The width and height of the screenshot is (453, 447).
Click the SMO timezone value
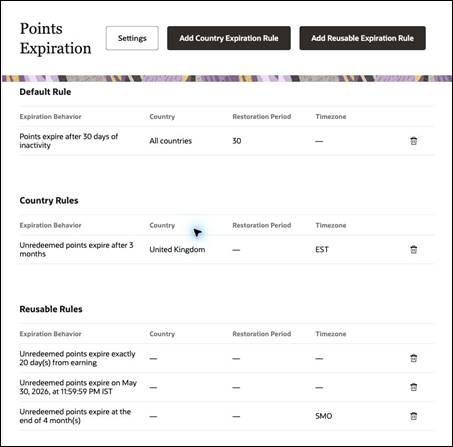pos(323,416)
